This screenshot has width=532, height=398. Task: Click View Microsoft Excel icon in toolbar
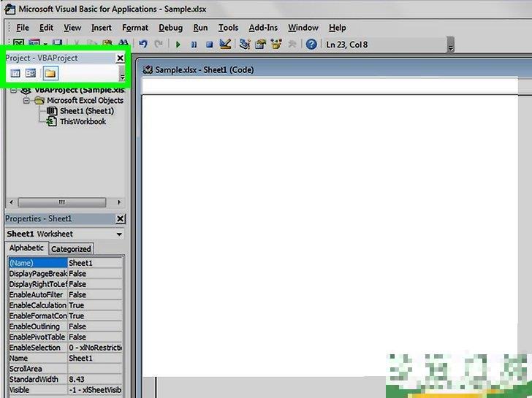click(19, 45)
